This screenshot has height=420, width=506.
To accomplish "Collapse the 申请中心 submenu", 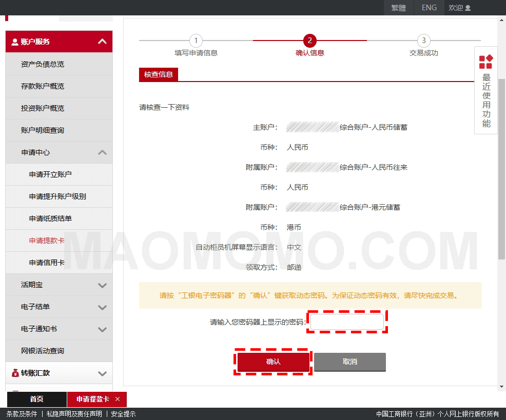I will [102, 152].
